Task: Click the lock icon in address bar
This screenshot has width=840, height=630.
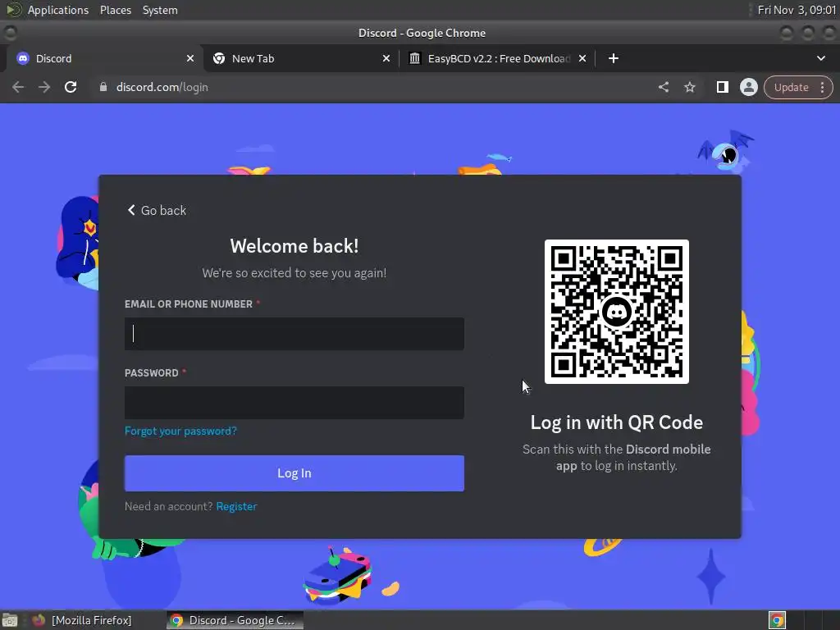Action: point(103,87)
